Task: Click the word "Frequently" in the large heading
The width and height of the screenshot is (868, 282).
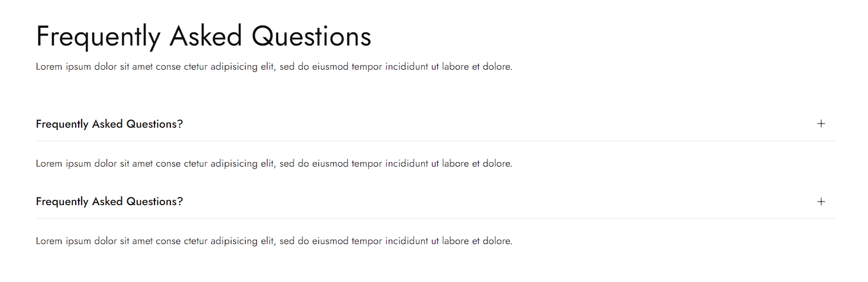Action: (x=98, y=37)
